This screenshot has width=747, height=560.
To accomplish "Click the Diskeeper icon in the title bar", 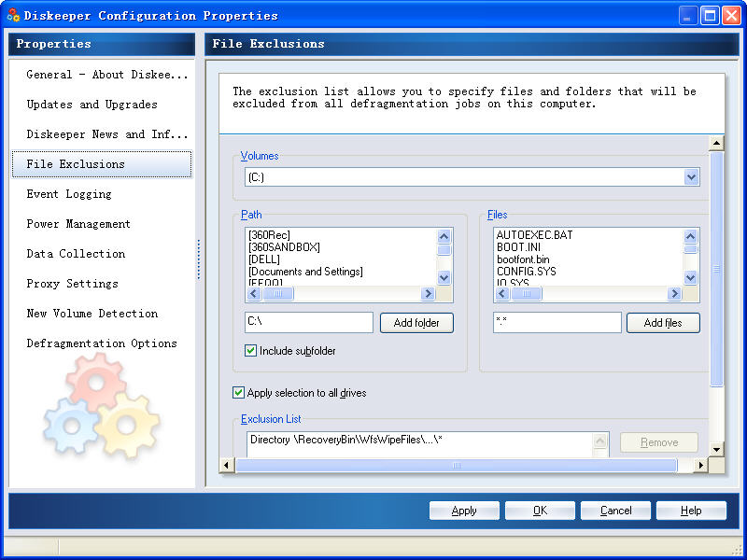I will pyautogui.click(x=13, y=14).
